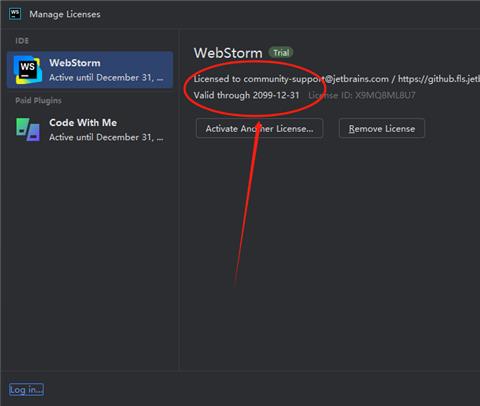This screenshot has height=406, width=480.
Task: Click the Remove License button
Action: point(382,128)
